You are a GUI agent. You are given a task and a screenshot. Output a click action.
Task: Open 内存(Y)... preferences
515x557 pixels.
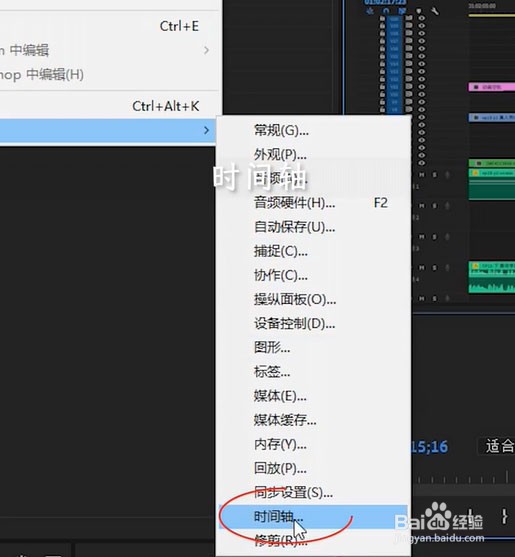click(x=314, y=444)
